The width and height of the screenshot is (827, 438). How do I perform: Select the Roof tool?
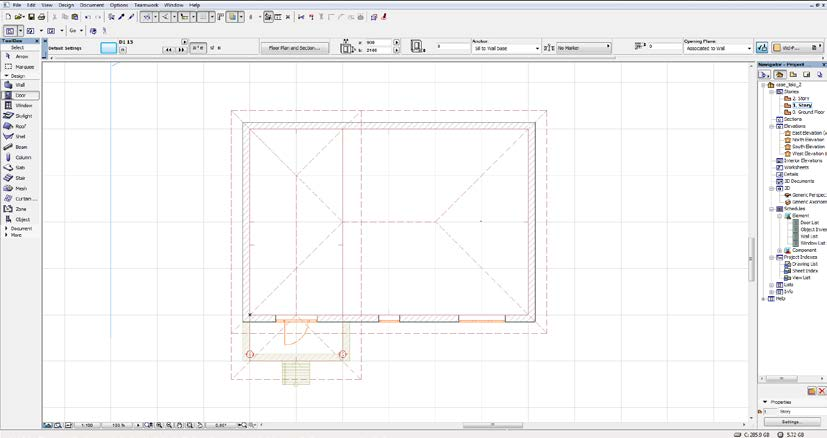coord(20,127)
